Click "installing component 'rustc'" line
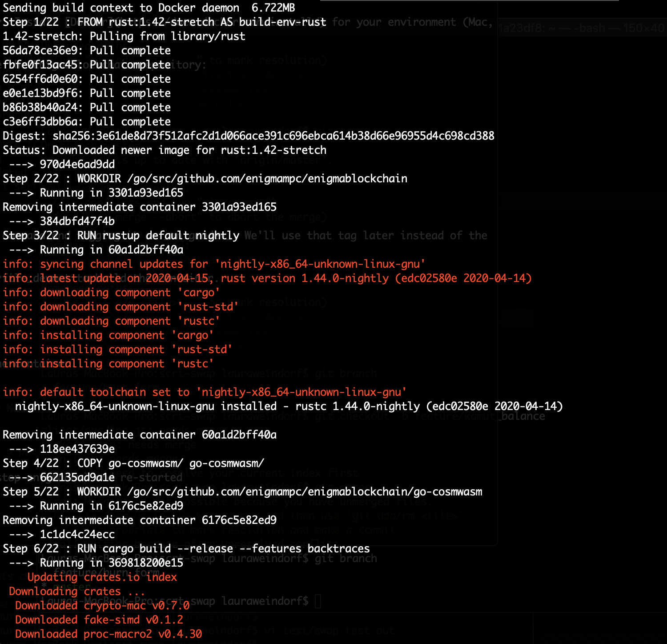 pos(108,364)
